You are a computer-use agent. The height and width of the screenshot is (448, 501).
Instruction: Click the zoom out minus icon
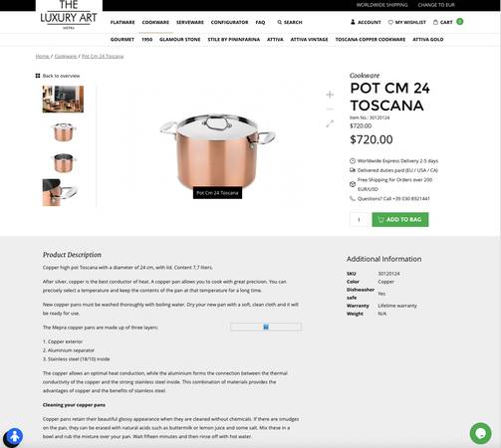coord(330,110)
